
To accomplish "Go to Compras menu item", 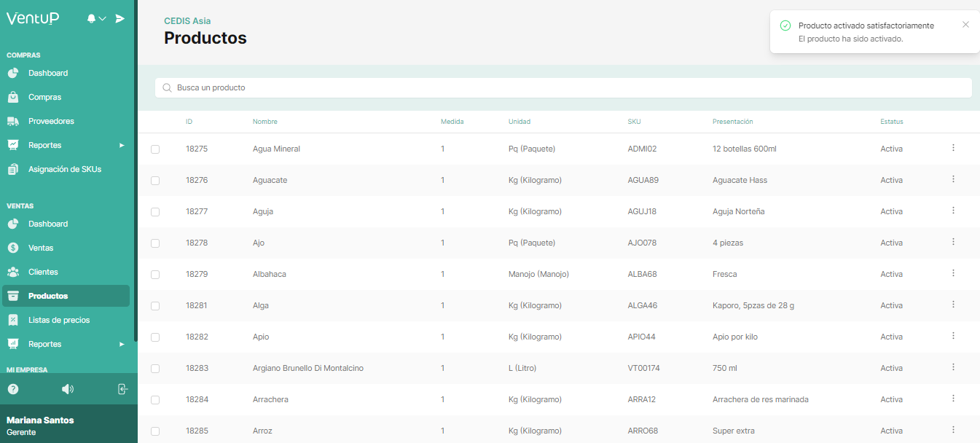I will click(45, 97).
